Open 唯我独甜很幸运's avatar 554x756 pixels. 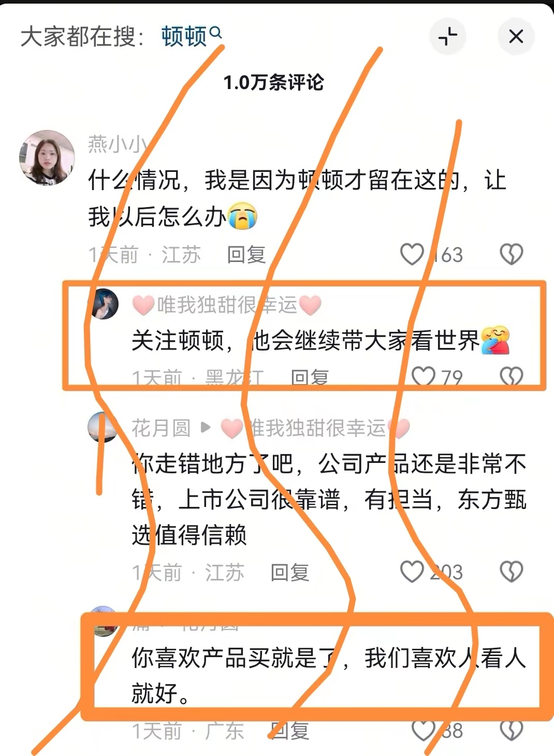tap(104, 304)
